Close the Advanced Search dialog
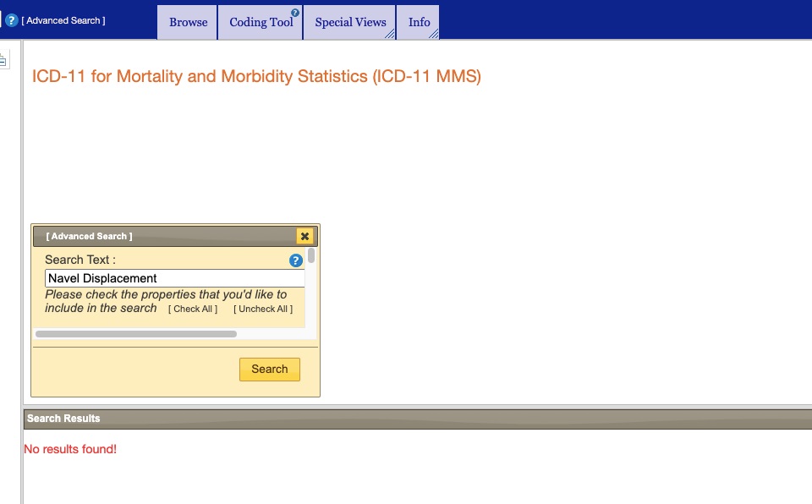Image resolution: width=812 pixels, height=504 pixels. pyautogui.click(x=304, y=237)
